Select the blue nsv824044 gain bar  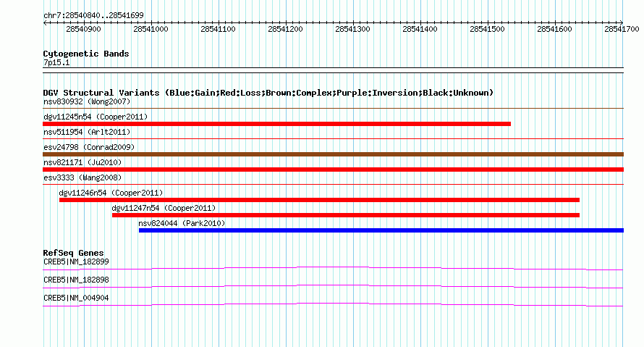click(x=381, y=230)
